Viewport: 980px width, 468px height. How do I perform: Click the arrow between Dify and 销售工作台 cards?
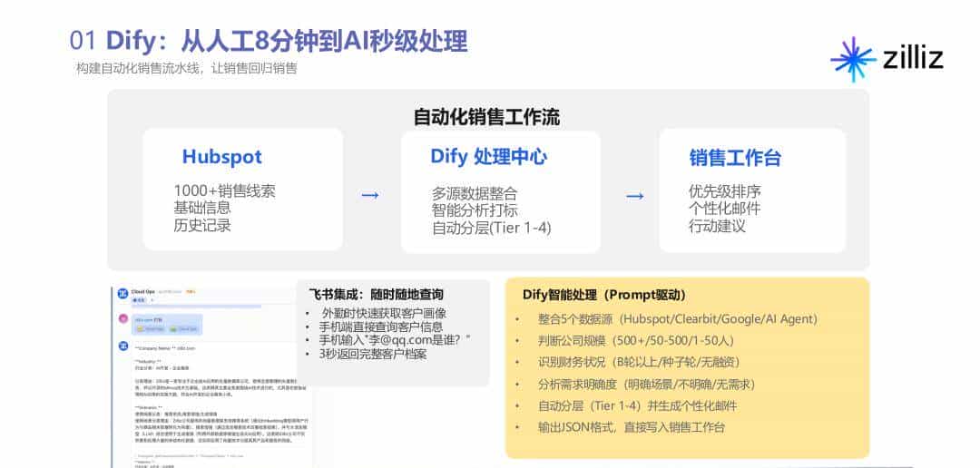tap(635, 196)
